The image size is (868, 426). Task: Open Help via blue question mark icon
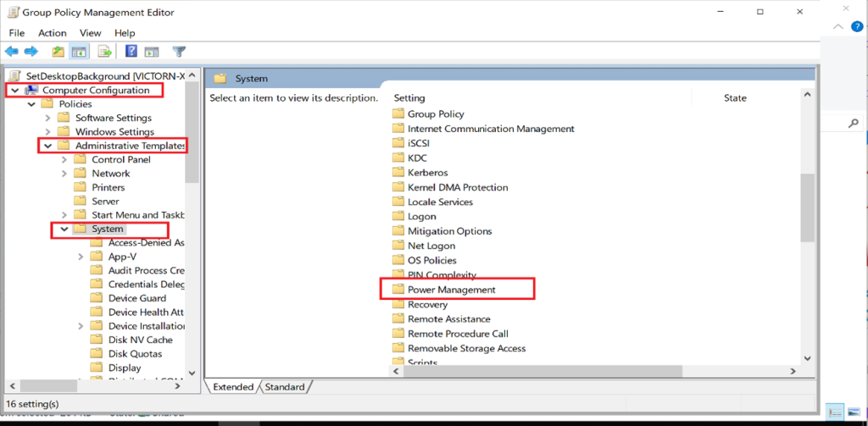(131, 52)
